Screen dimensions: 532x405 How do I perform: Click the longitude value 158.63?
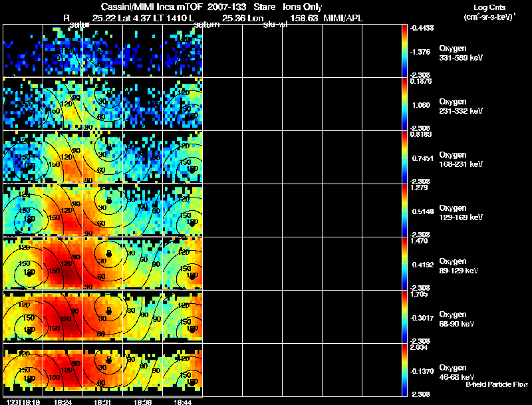(x=304, y=18)
